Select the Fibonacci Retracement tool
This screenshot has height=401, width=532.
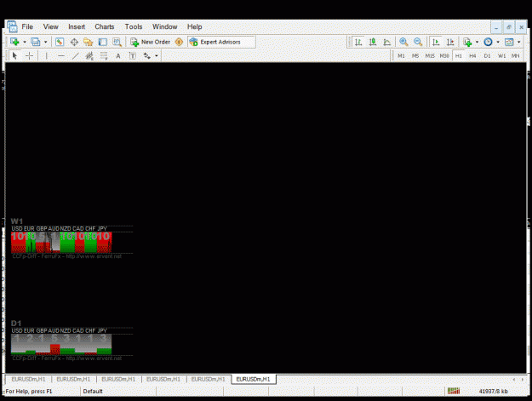104,55
